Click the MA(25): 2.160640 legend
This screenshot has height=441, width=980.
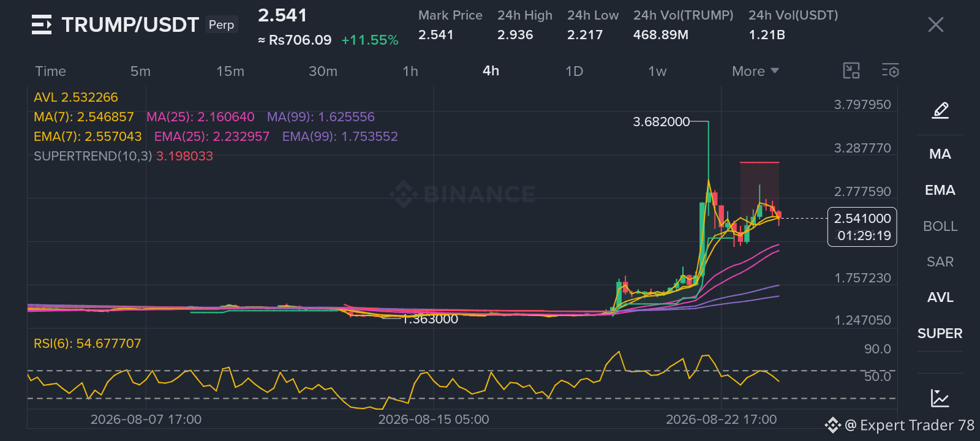(200, 117)
